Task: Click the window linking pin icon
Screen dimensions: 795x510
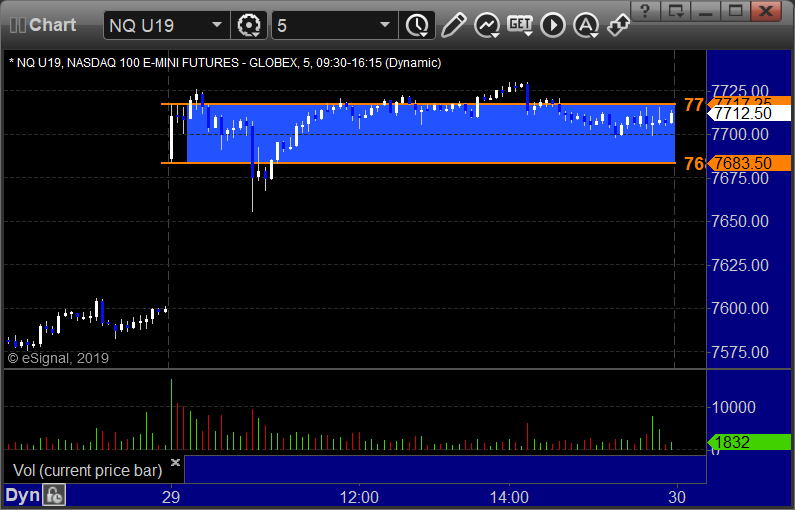Action: point(619,25)
